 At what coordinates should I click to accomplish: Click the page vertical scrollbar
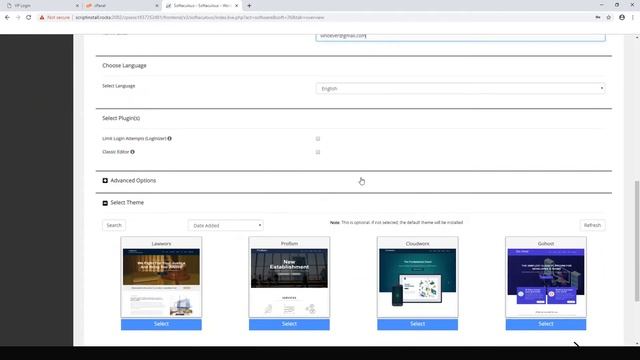(637, 241)
